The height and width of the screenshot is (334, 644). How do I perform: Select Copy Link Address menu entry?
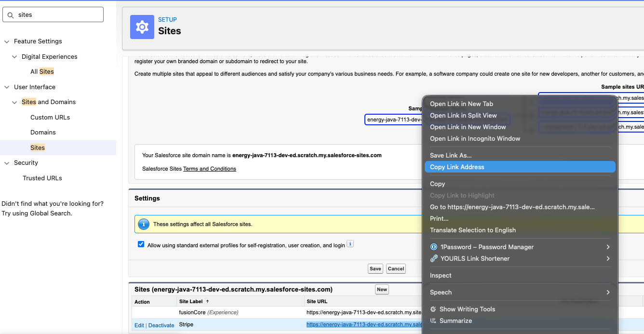pos(520,167)
